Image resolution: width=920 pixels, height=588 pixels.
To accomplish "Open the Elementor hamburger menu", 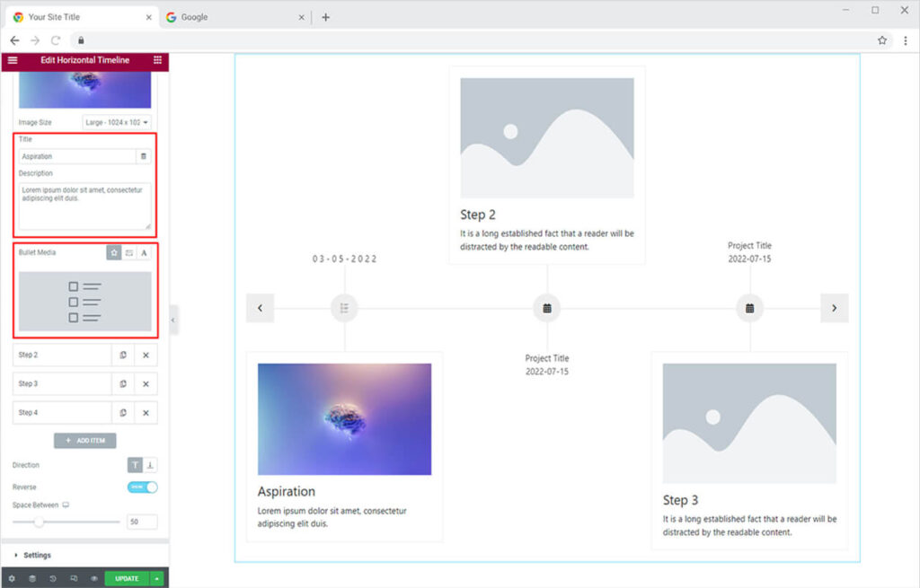I will [x=12, y=60].
